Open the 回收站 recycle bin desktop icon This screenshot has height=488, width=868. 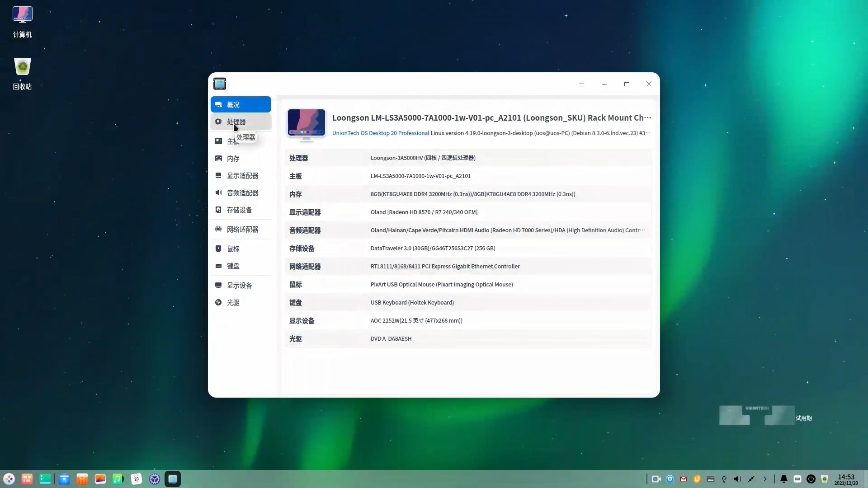tap(22, 74)
